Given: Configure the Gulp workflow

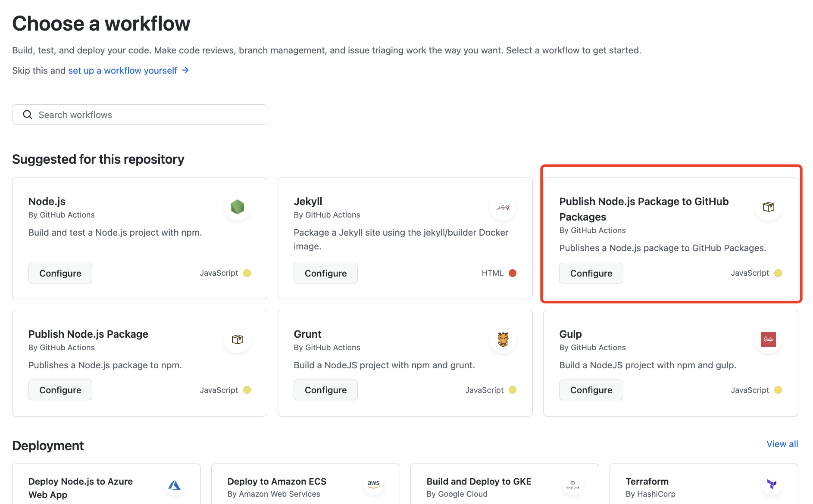Looking at the screenshot, I should (x=591, y=390).
